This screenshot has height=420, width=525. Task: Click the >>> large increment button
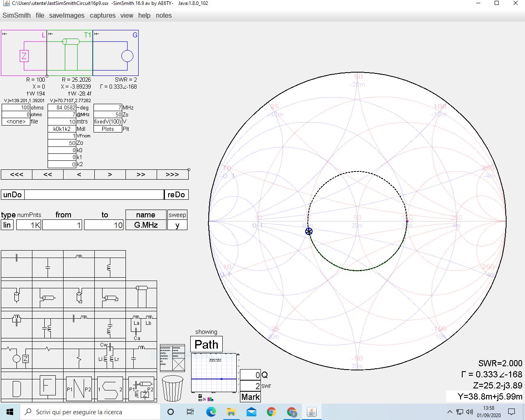tap(172, 174)
